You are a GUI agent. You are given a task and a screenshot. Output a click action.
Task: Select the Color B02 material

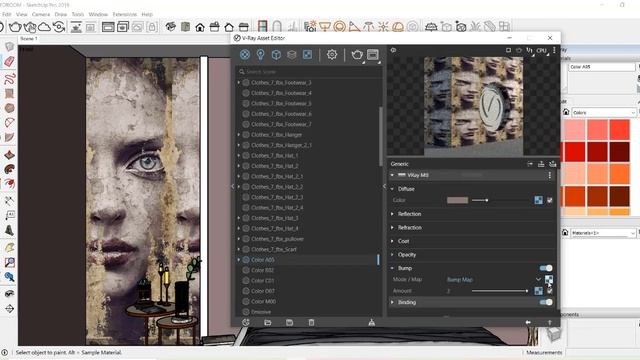point(262,270)
